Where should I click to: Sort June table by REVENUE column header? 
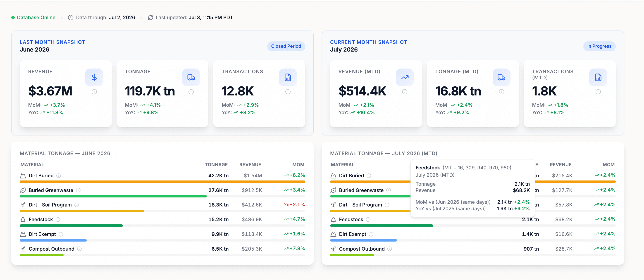[250, 165]
